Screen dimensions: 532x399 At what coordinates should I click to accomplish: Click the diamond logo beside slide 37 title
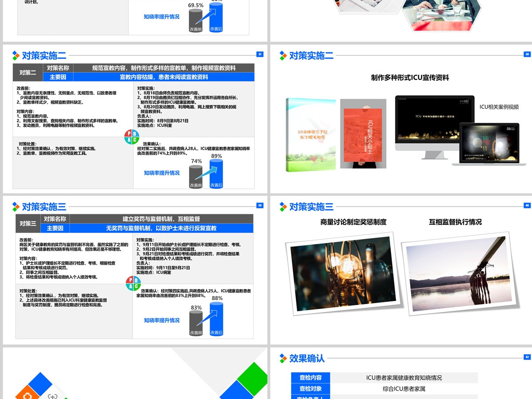(16, 55)
